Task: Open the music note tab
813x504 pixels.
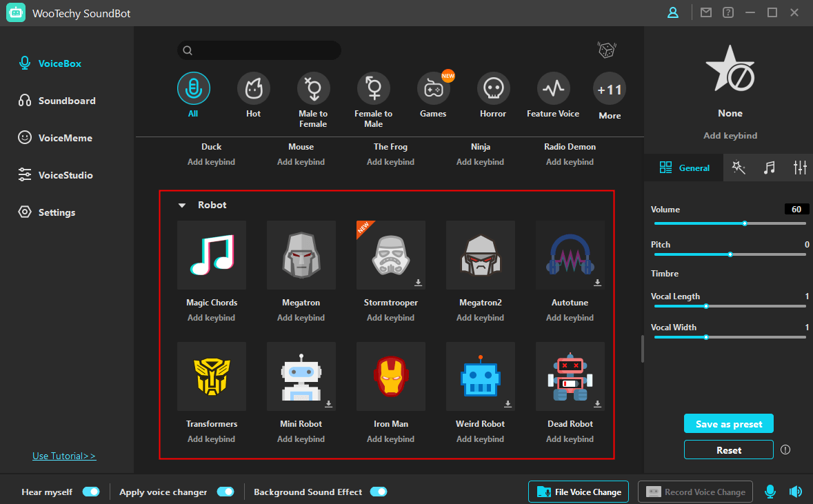Action: (770, 168)
